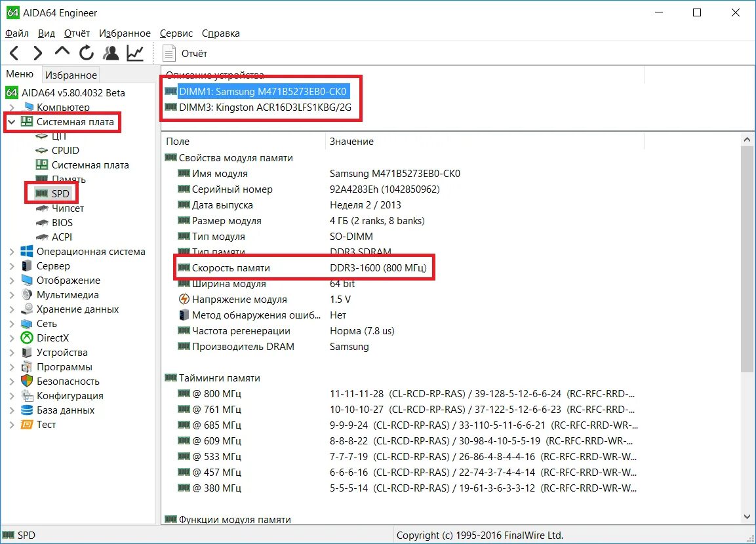The image size is (756, 544).
Task: Click the Тест benchmark icon
Action: pyautogui.click(x=27, y=425)
